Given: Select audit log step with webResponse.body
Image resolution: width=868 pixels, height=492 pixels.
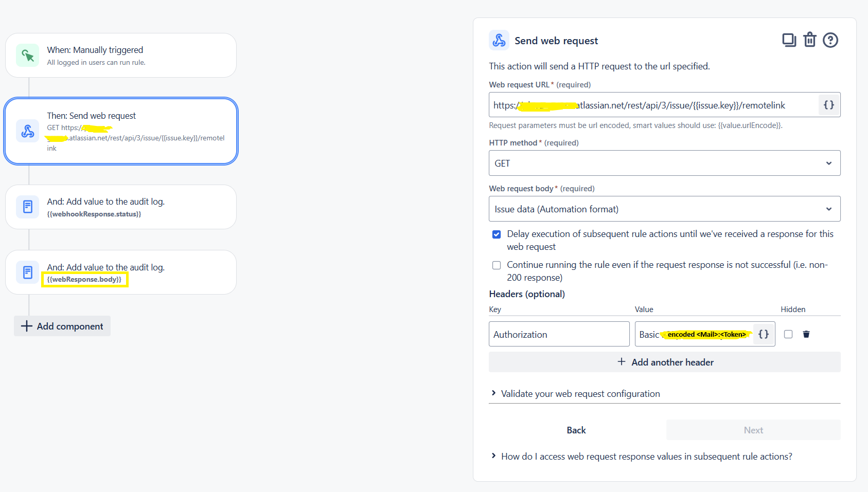Looking at the screenshot, I should pyautogui.click(x=121, y=272).
